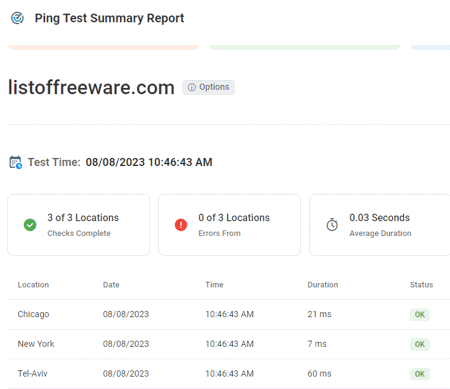The image size is (450, 389).
Task: Sort by the Location column header
Action: point(33,285)
